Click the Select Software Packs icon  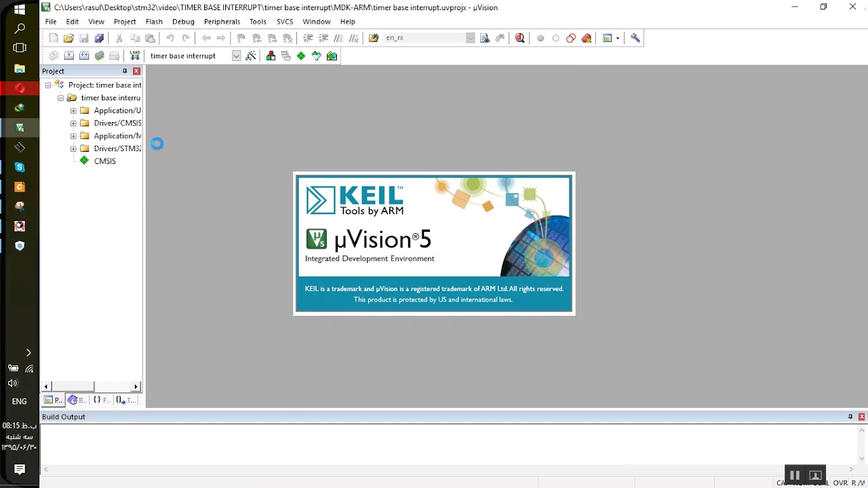317,56
